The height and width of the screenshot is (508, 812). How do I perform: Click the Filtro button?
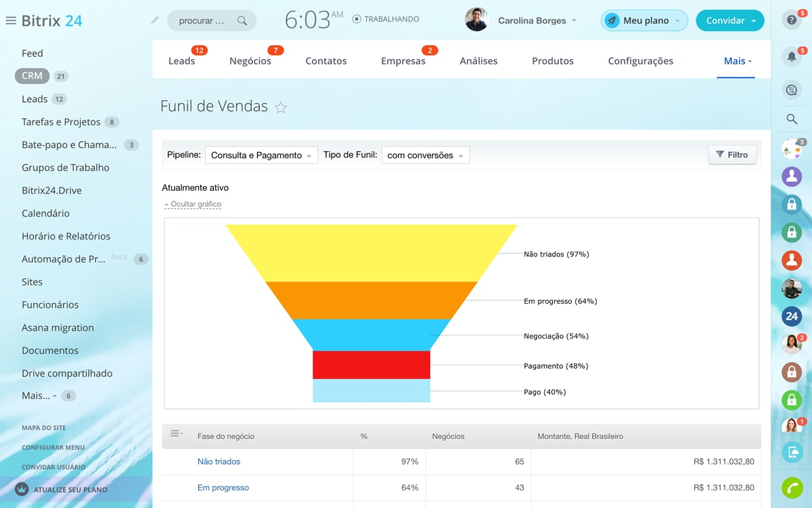pos(732,155)
